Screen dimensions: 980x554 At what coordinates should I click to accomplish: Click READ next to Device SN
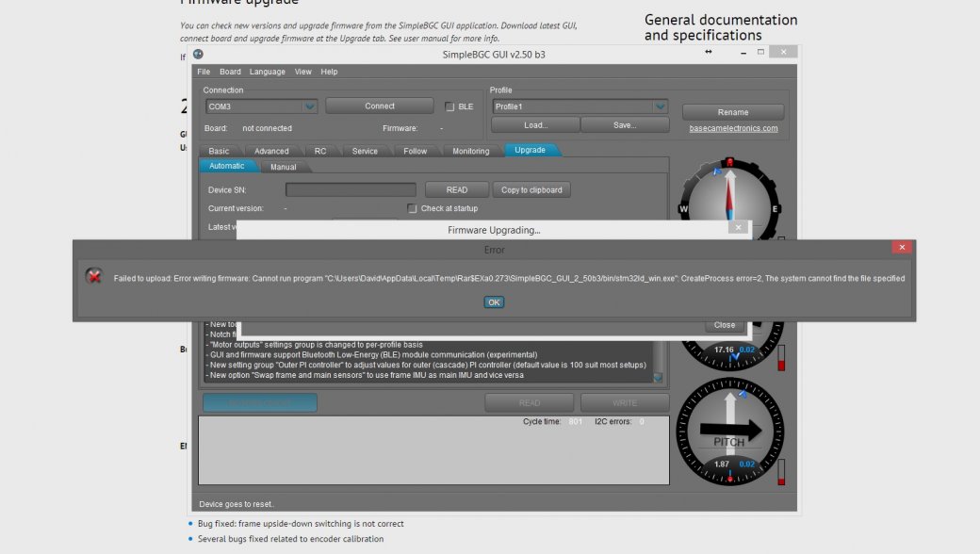click(456, 190)
